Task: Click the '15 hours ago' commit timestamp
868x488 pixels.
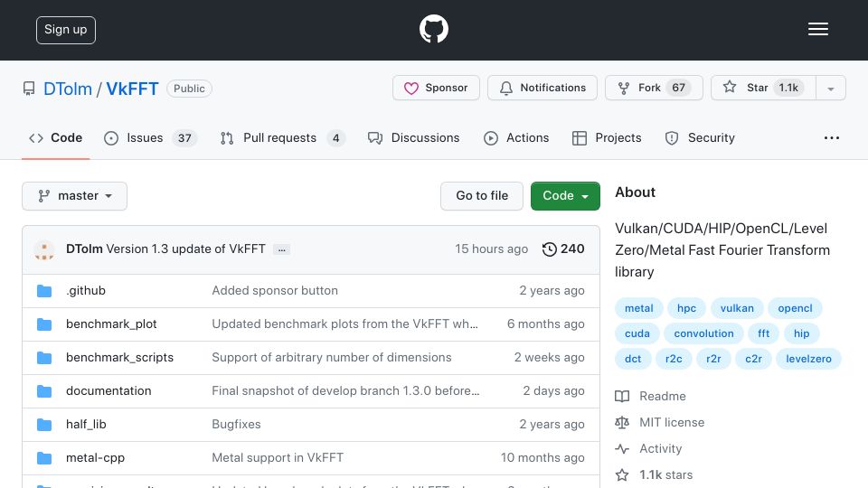Action: click(x=491, y=249)
